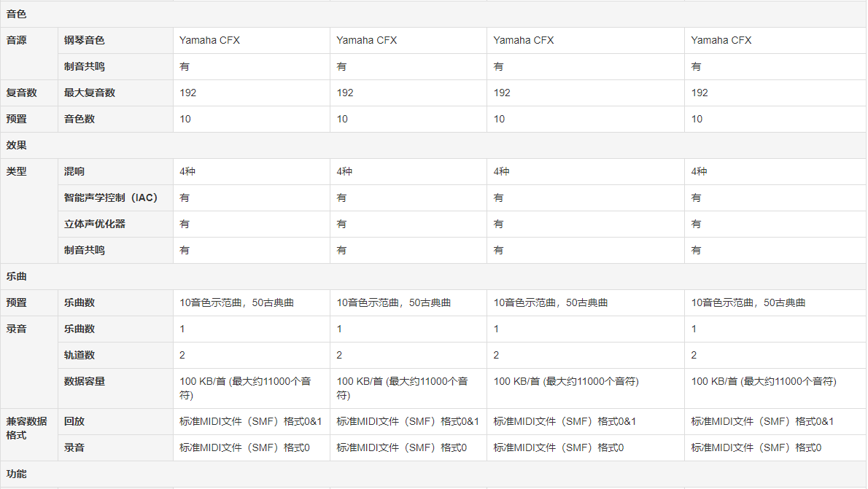Click the 乐曲 section header

[16, 277]
